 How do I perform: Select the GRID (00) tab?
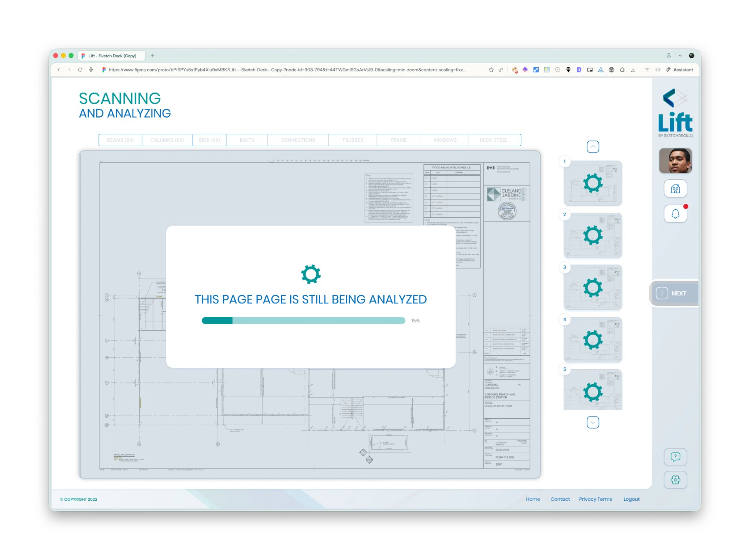click(x=209, y=140)
